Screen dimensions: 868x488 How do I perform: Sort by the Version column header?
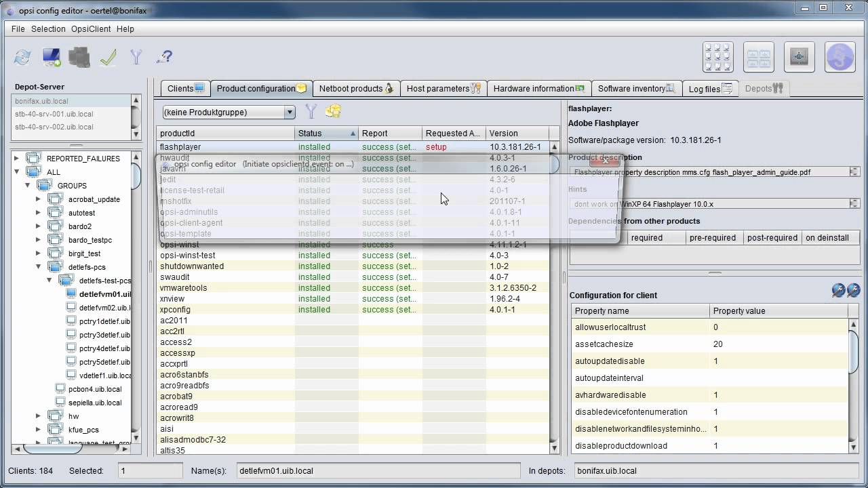[518, 134]
